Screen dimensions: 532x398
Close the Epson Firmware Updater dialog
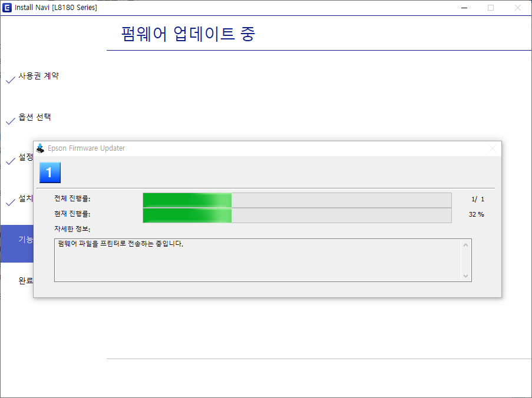(x=493, y=148)
